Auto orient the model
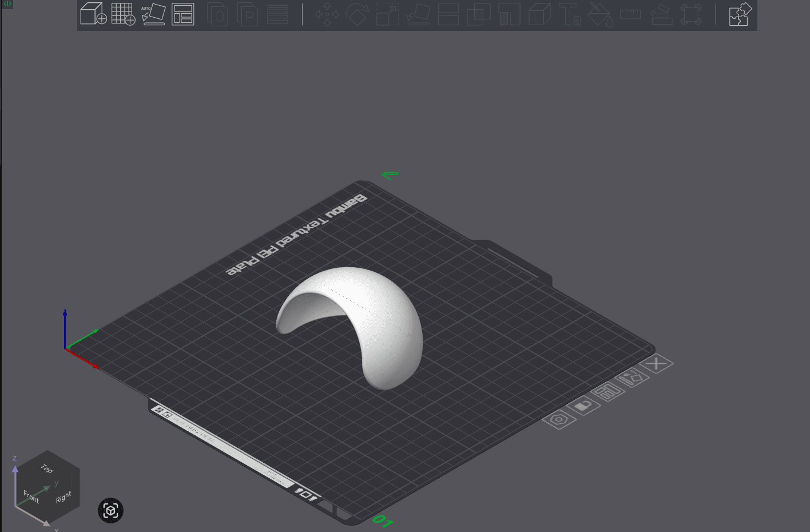810x532 pixels. coord(153,14)
